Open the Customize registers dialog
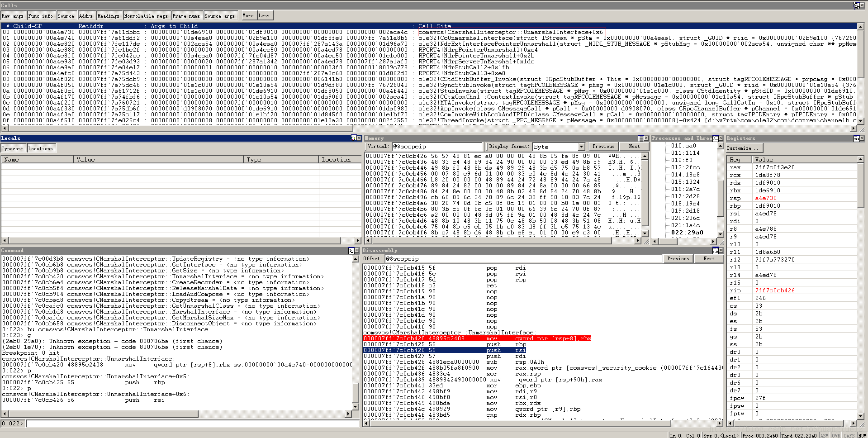Screen dimensions: 868x438 coord(744,148)
